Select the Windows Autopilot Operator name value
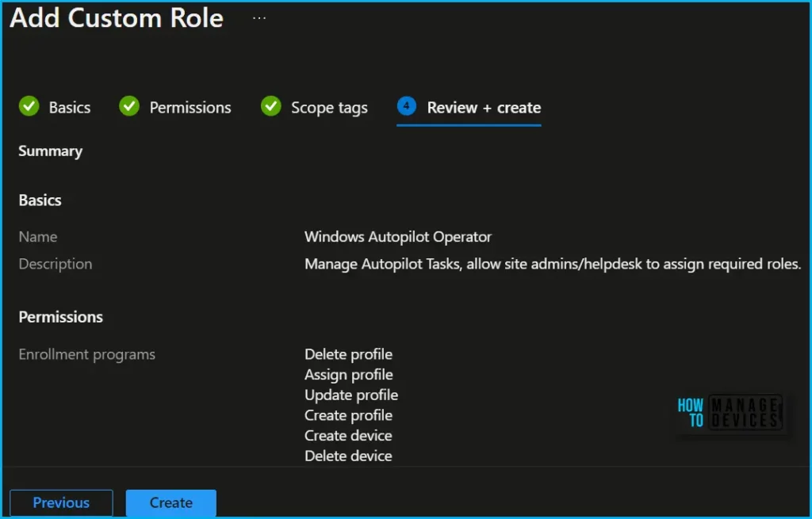 [x=398, y=237]
